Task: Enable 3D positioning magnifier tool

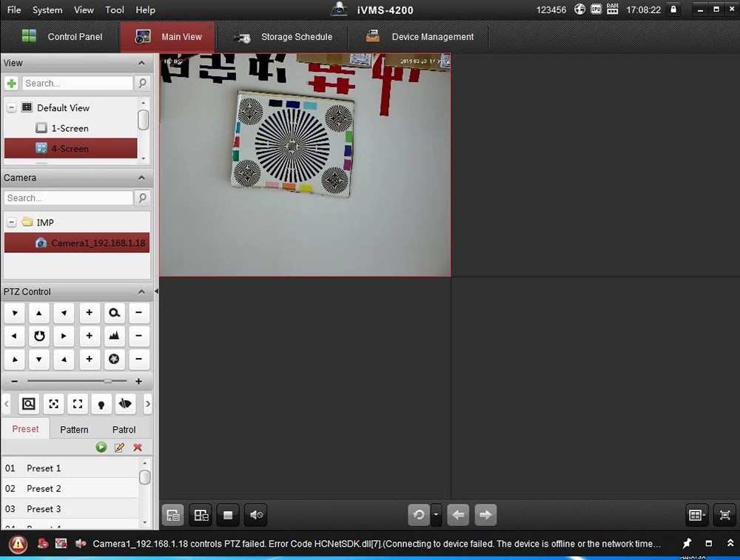Action: coord(29,404)
